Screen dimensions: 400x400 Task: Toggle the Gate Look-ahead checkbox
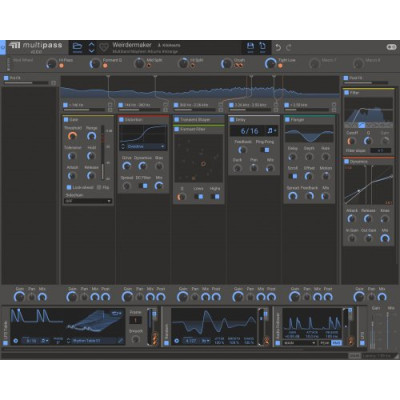point(69,187)
